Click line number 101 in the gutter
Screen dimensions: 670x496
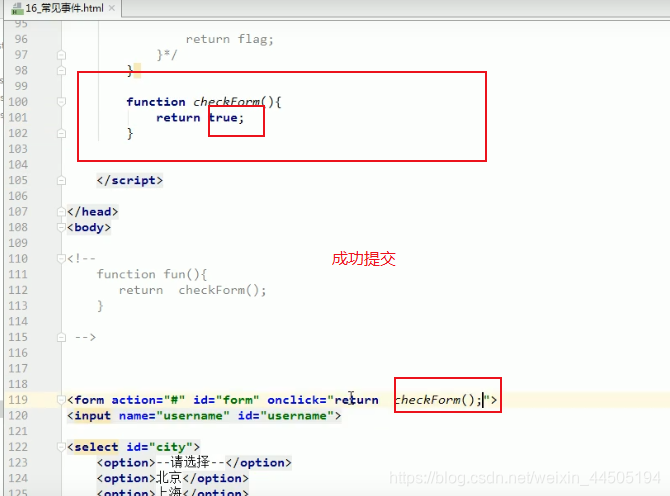[x=18, y=117]
